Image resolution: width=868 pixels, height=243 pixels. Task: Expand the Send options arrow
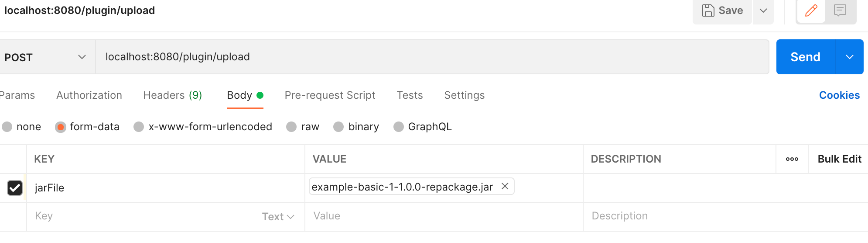pyautogui.click(x=849, y=57)
